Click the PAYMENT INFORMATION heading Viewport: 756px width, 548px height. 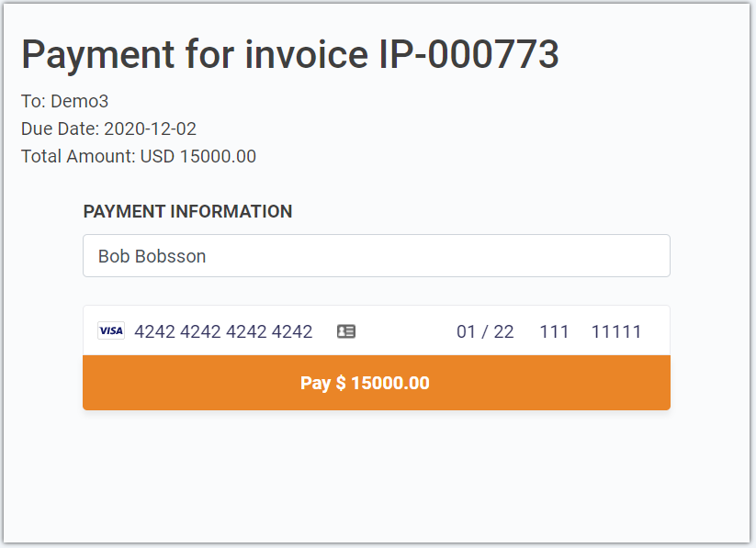[187, 211]
